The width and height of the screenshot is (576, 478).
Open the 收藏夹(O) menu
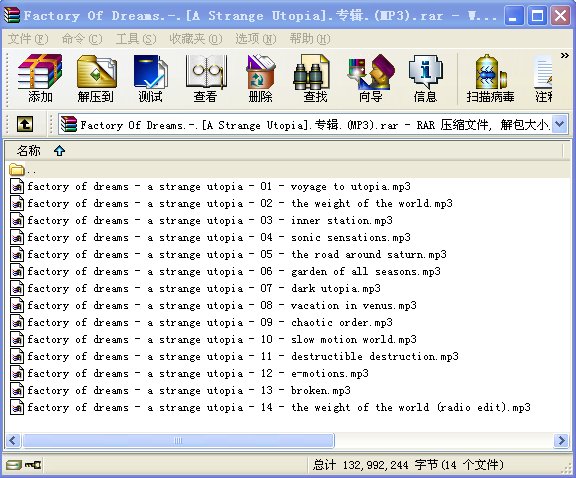tap(196, 39)
